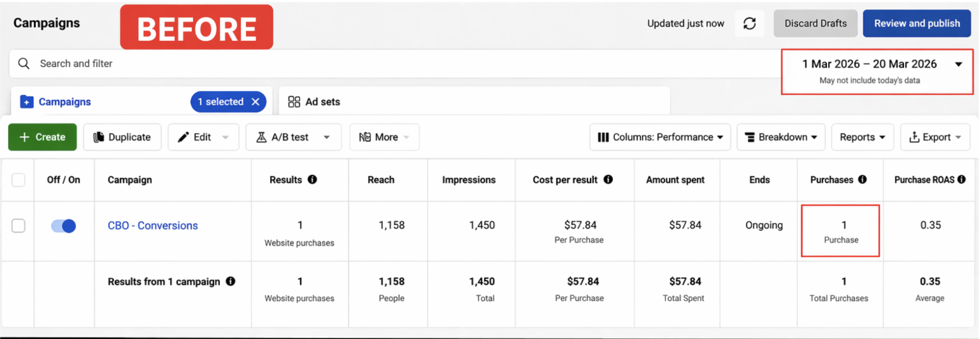980x339 pixels.
Task: Expand the Export dropdown arrow
Action: pyautogui.click(x=958, y=137)
